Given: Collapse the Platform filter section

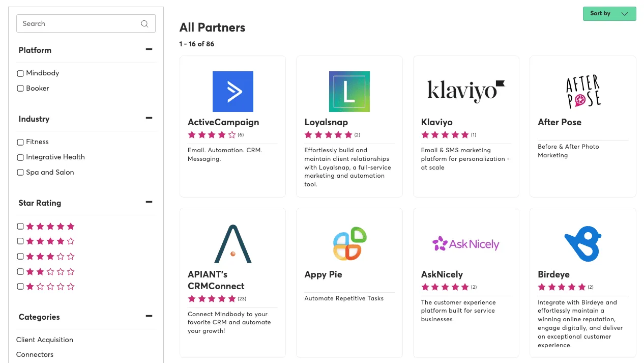Looking at the screenshot, I should [149, 49].
